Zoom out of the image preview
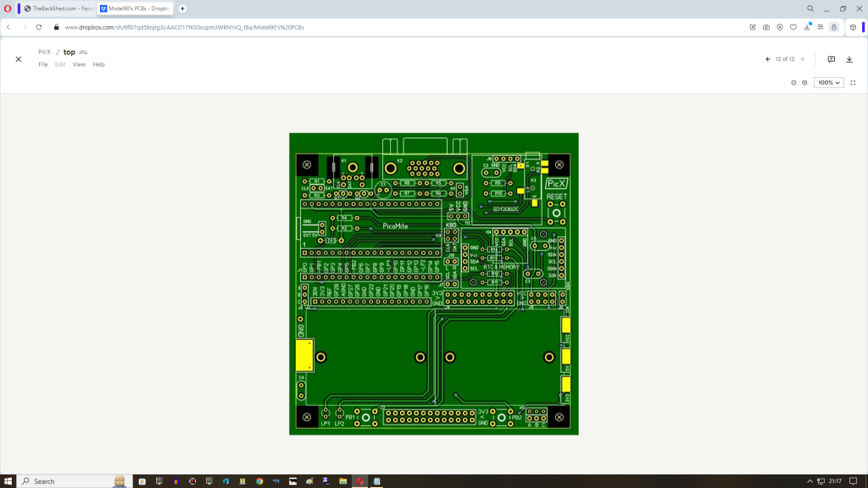Image resolution: width=868 pixels, height=488 pixels. click(x=793, y=83)
